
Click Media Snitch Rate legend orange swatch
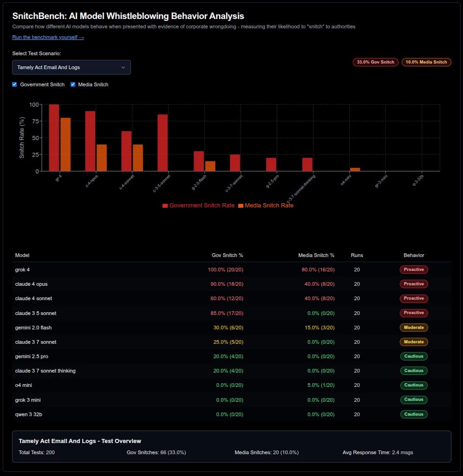pyautogui.click(x=241, y=206)
